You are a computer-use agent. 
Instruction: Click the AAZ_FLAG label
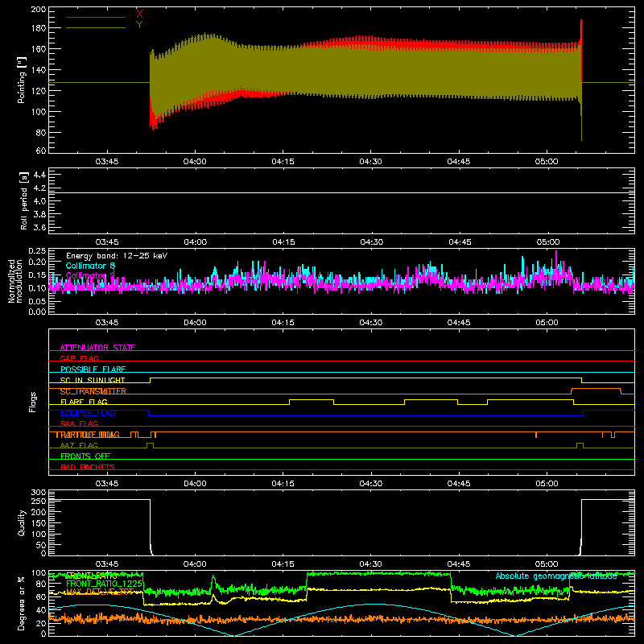pos(79,445)
